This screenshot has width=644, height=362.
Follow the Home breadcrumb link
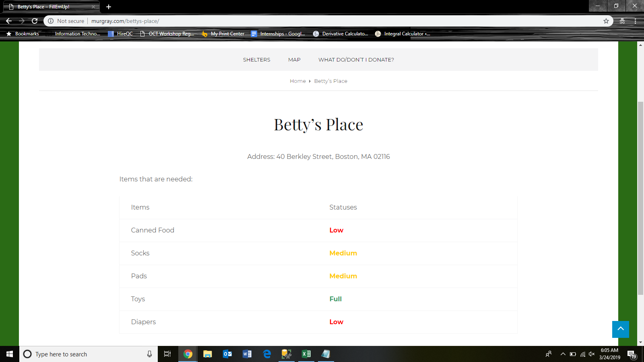(x=298, y=81)
